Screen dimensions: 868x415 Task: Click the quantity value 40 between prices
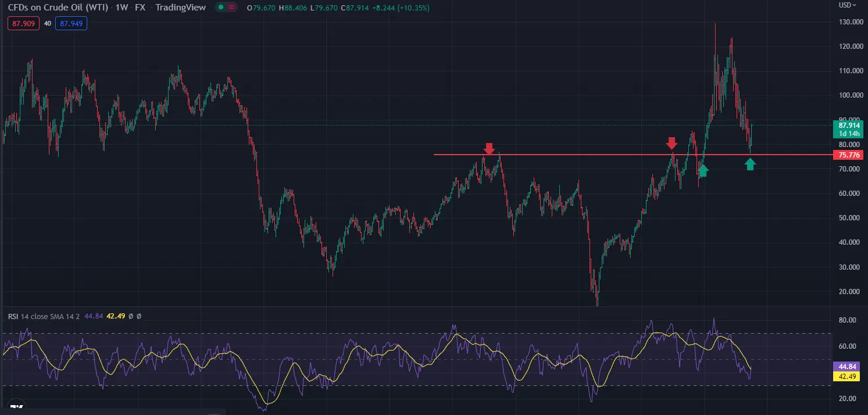(48, 24)
